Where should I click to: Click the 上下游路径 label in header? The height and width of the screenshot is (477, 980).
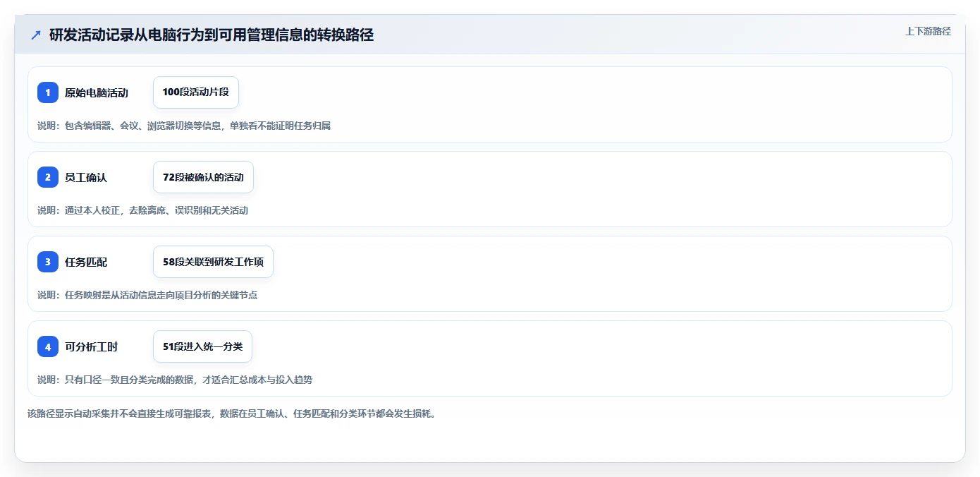pyautogui.click(x=928, y=31)
